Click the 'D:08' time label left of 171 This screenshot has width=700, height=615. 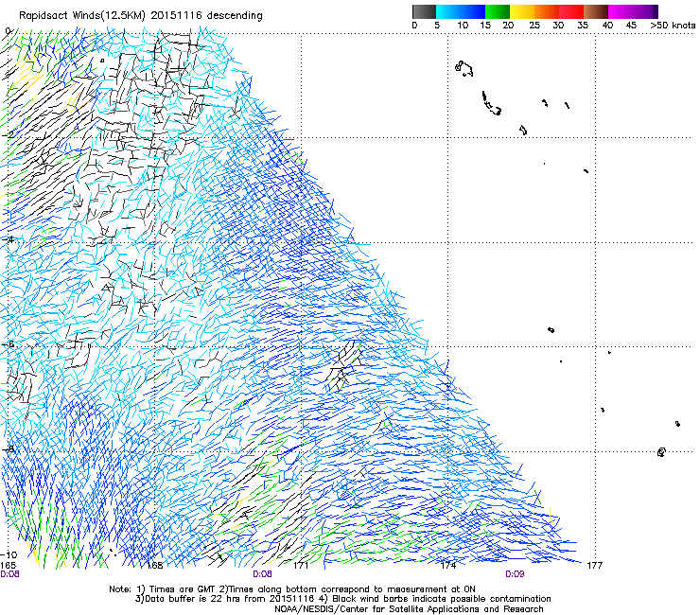pyautogui.click(x=262, y=574)
